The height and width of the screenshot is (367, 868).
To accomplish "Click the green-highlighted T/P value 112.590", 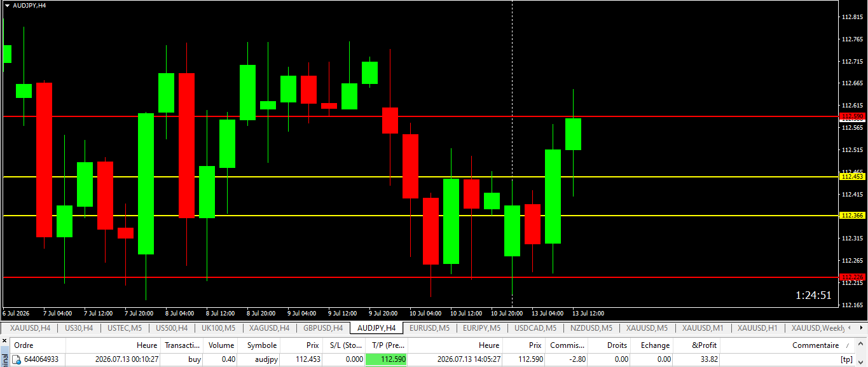I will coord(387,360).
